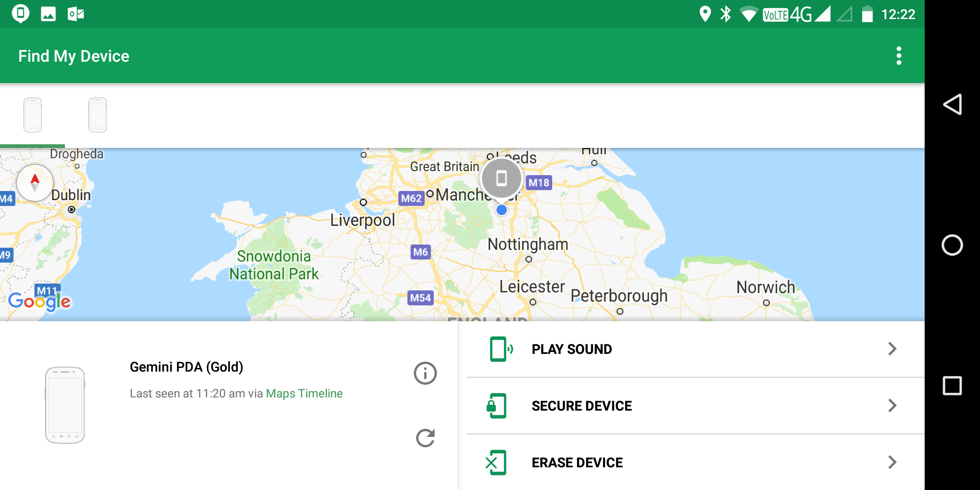Tap the grey device location marker
This screenshot has width=980, height=490.
coord(501,178)
